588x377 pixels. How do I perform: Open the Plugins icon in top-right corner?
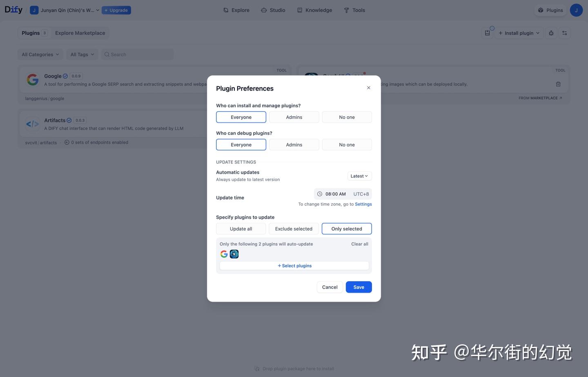pyautogui.click(x=550, y=10)
